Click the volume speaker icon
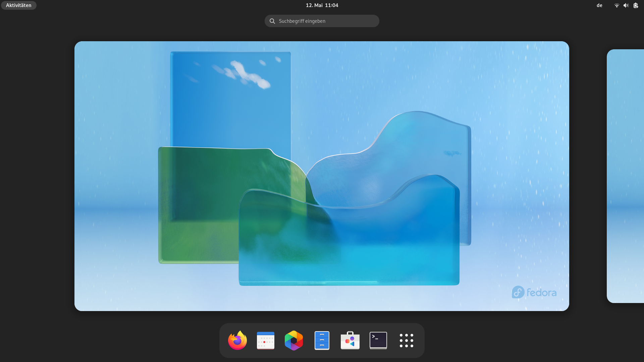This screenshot has height=362, width=644. 626,5
